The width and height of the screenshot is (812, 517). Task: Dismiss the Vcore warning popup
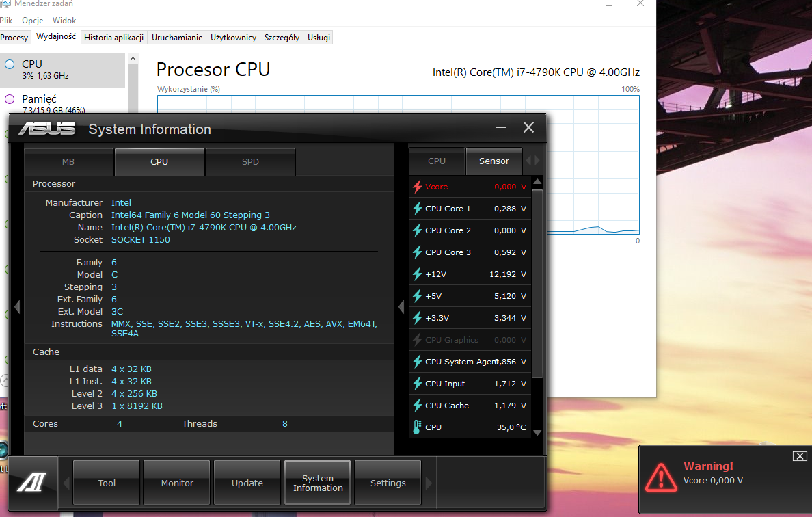tap(800, 456)
